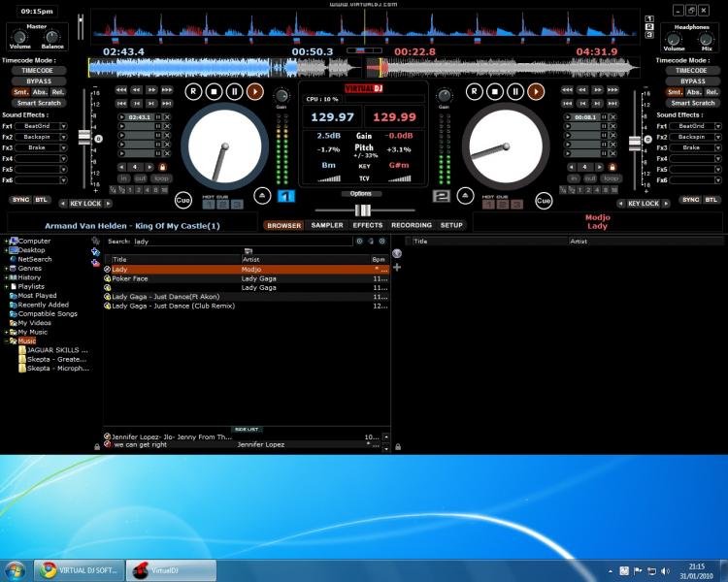The image size is (728, 582).
Task: Click the crossfader handle
Action: [x=363, y=210]
